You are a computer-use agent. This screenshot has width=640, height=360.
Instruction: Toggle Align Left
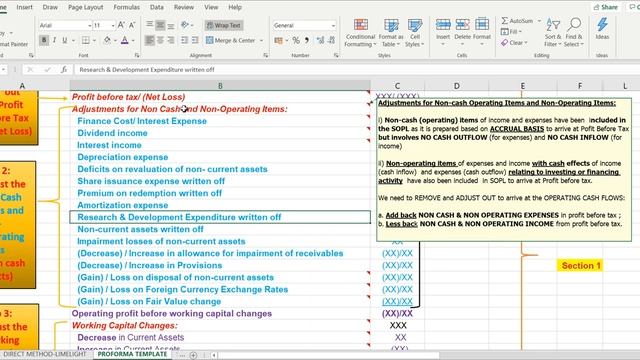coord(150,40)
